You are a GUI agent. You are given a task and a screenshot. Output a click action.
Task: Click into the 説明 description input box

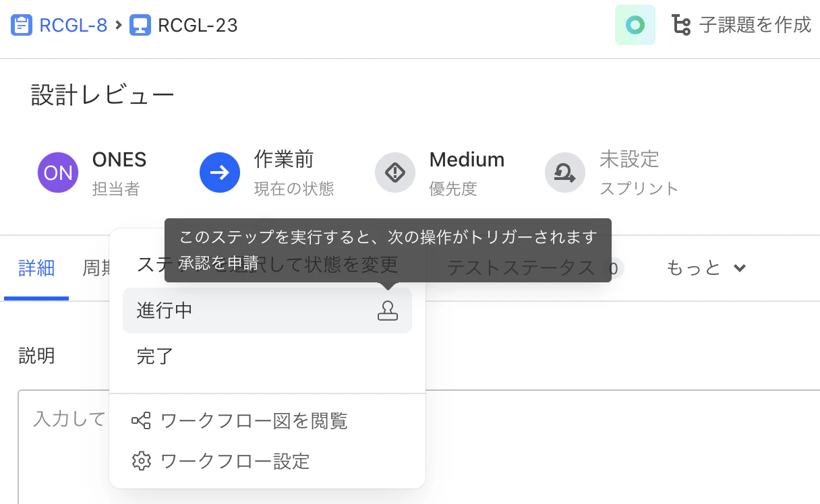coord(419,446)
